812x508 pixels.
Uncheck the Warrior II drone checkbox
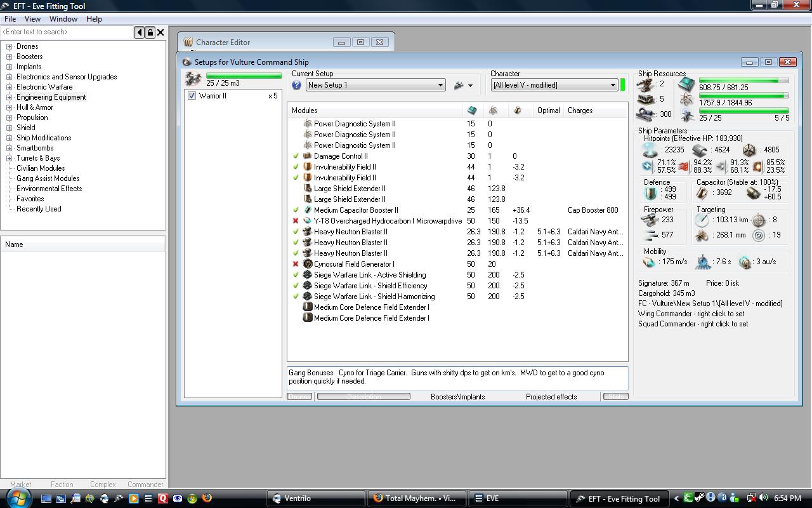pyautogui.click(x=192, y=96)
